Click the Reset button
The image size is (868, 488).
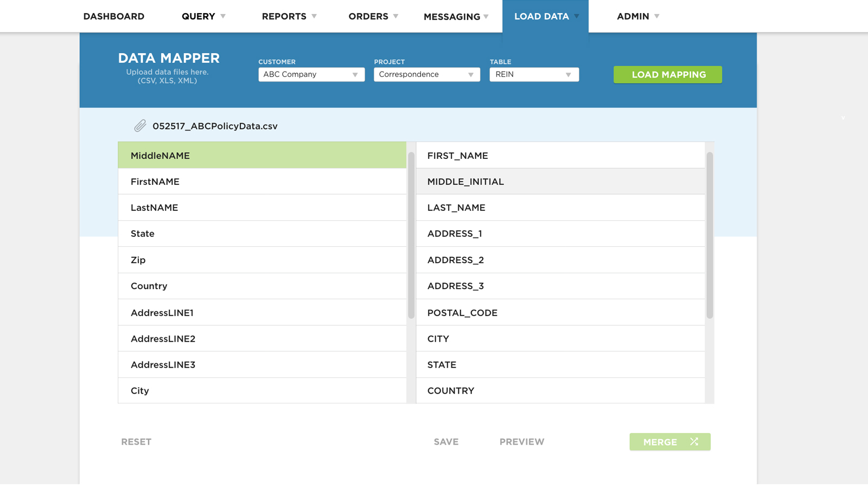point(136,442)
